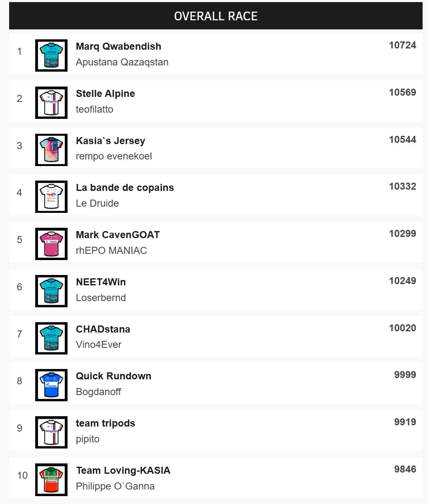Click the jersey icon next to CHADstana

click(x=51, y=338)
